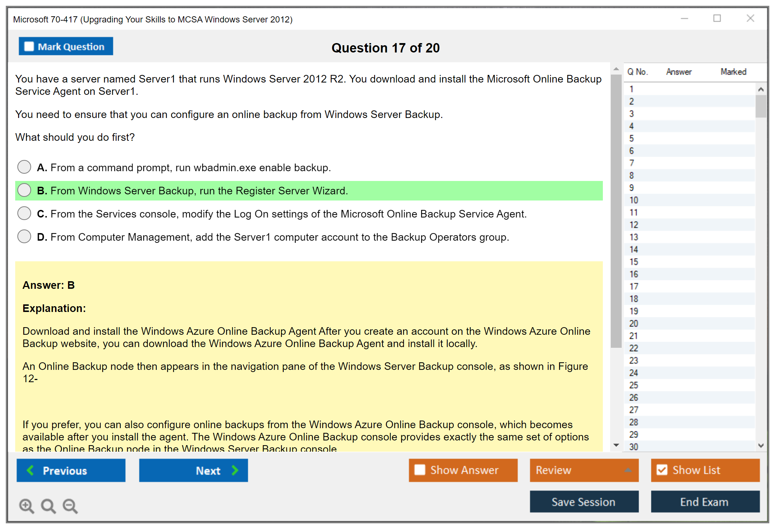Click the question list scroll-down arrow
Viewport: 778px width, 532px height.
tap(761, 446)
